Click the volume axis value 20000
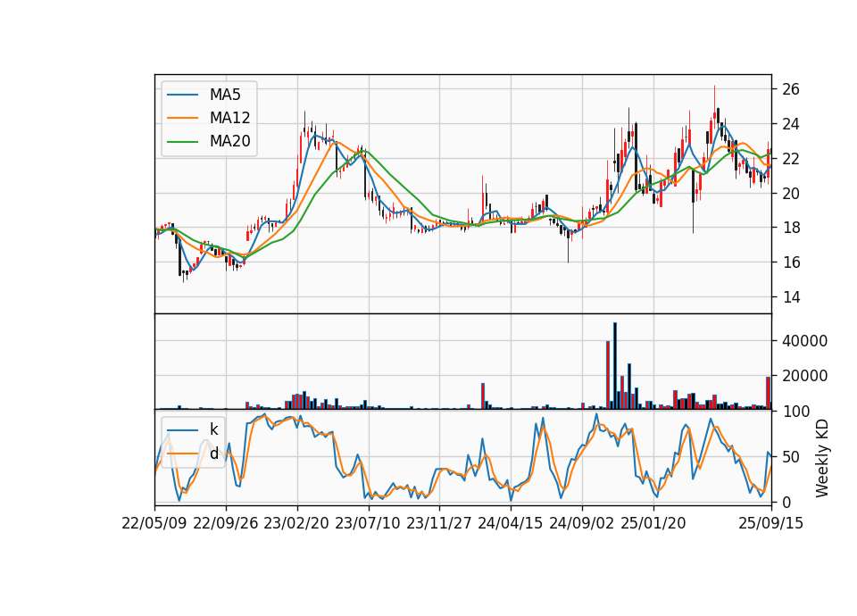The image size is (857, 616). click(x=804, y=376)
